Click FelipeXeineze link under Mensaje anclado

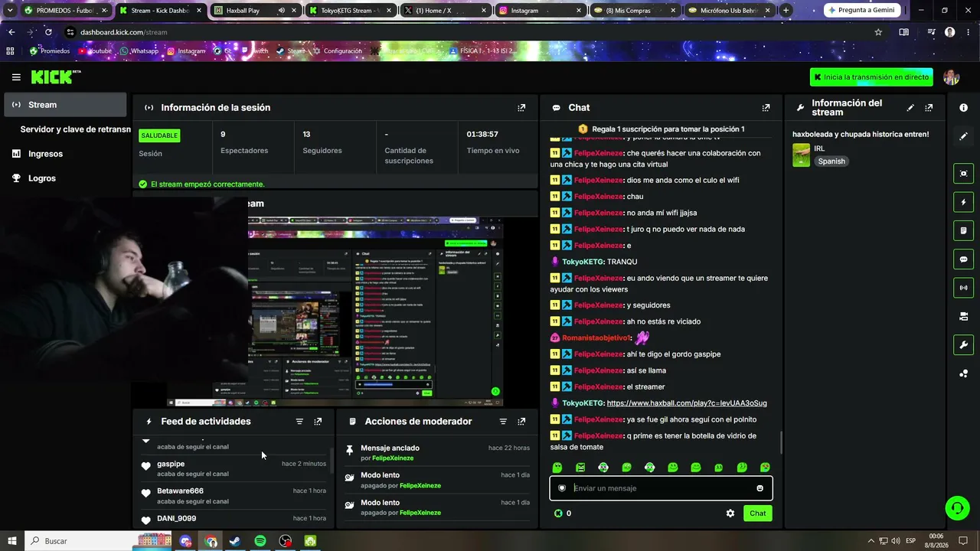tap(393, 458)
